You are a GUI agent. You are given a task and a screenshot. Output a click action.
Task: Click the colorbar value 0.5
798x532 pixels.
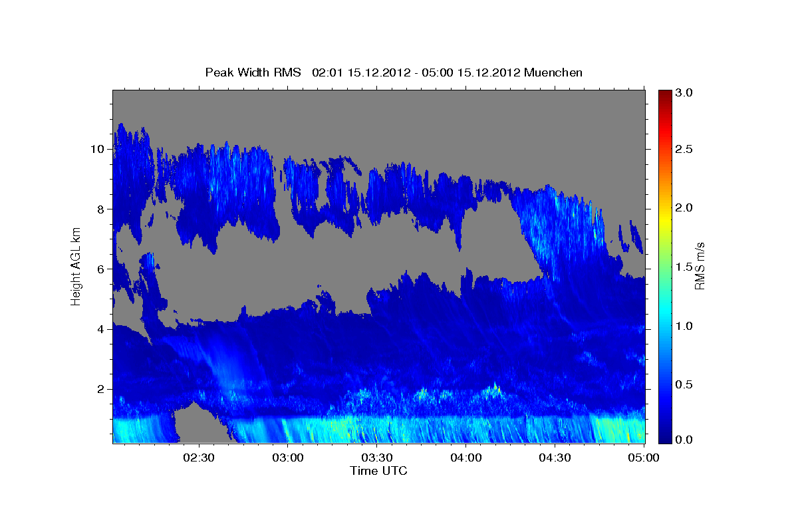coord(685,384)
